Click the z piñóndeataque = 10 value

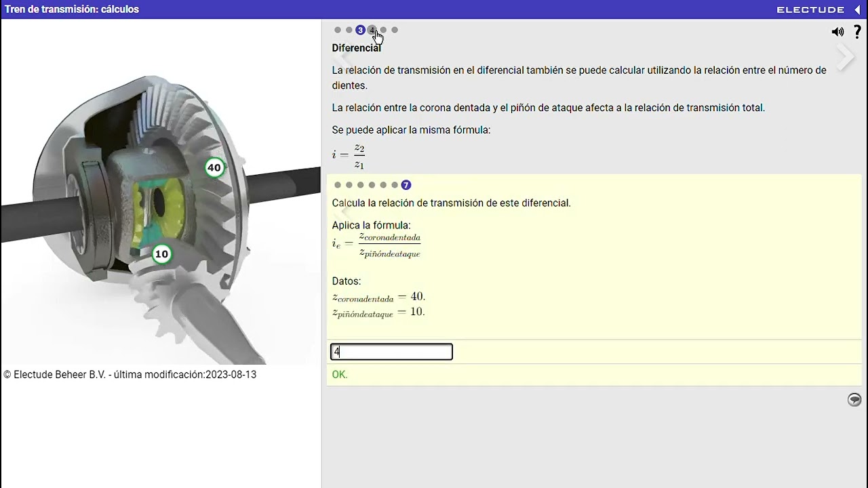pyautogui.click(x=378, y=312)
